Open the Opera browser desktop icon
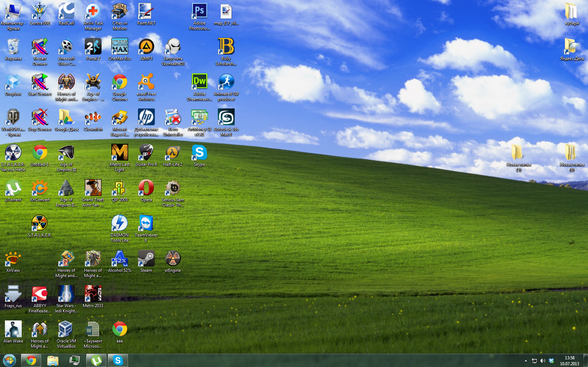The height and width of the screenshot is (367, 588). [x=146, y=191]
